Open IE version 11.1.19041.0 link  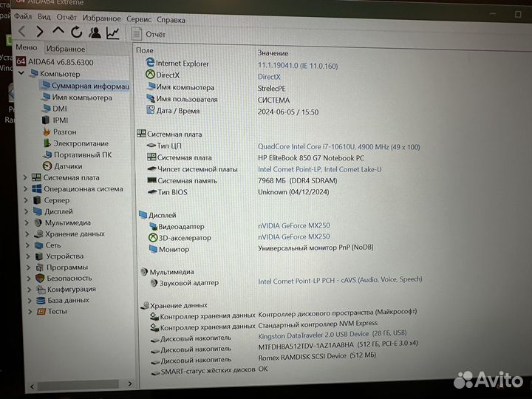(x=298, y=66)
